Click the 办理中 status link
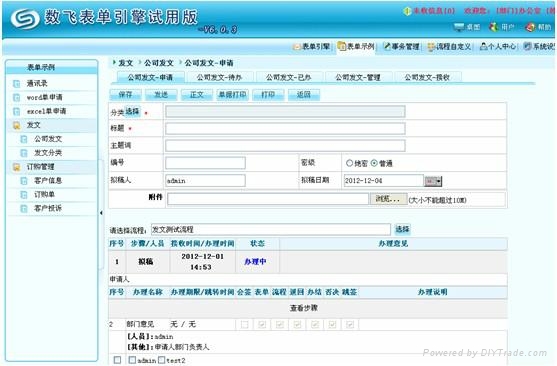Image resolution: width=557 pixels, height=366 pixels. pyautogui.click(x=255, y=262)
